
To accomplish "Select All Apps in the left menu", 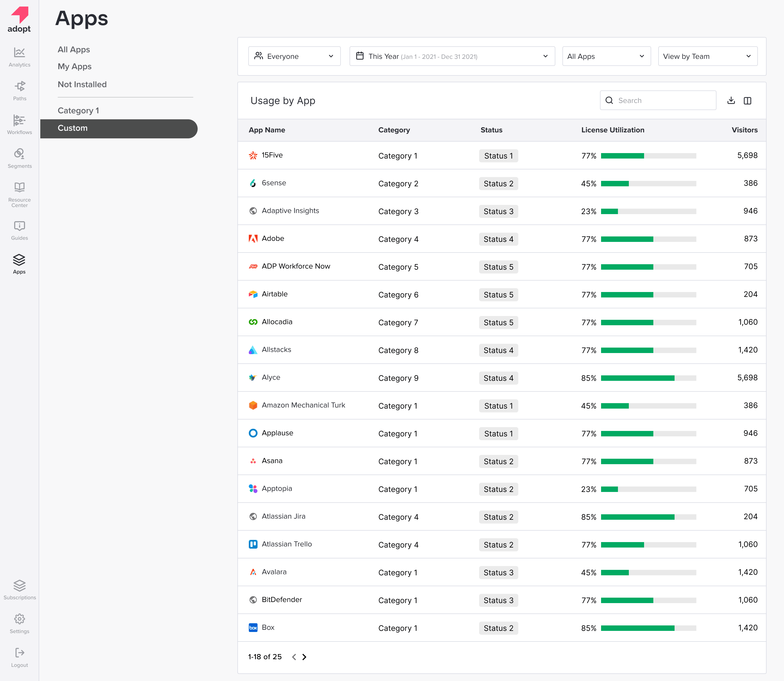I will click(x=74, y=49).
